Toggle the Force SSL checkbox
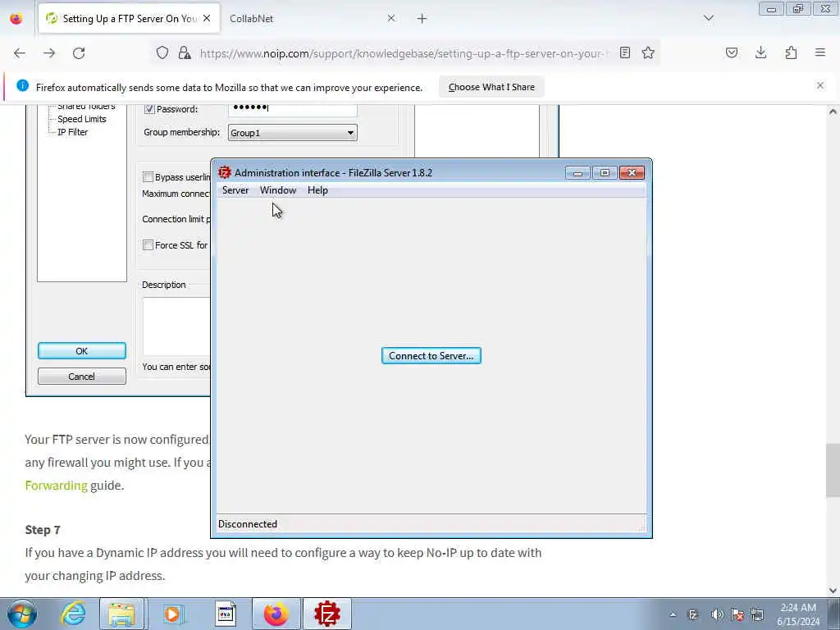Image resolution: width=840 pixels, height=630 pixels. tap(148, 244)
